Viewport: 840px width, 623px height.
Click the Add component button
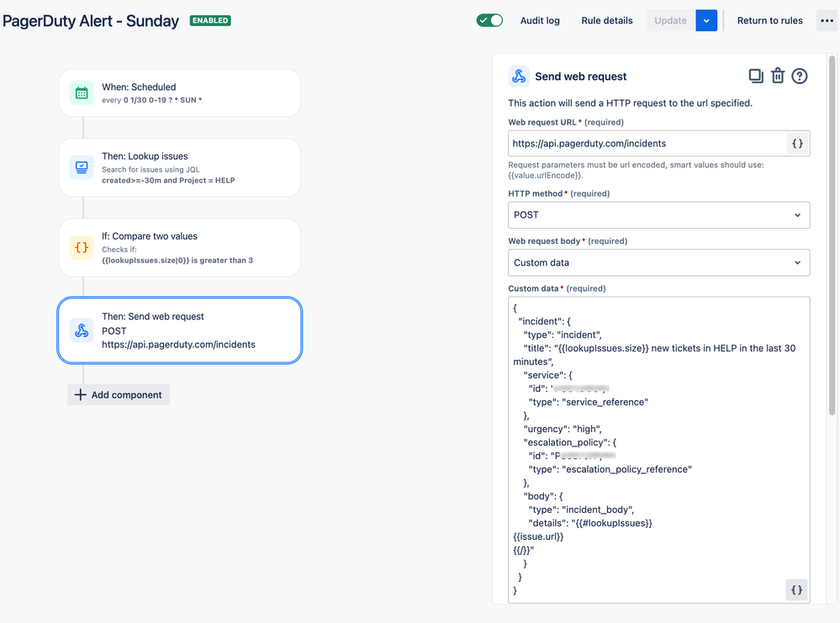[x=119, y=395]
